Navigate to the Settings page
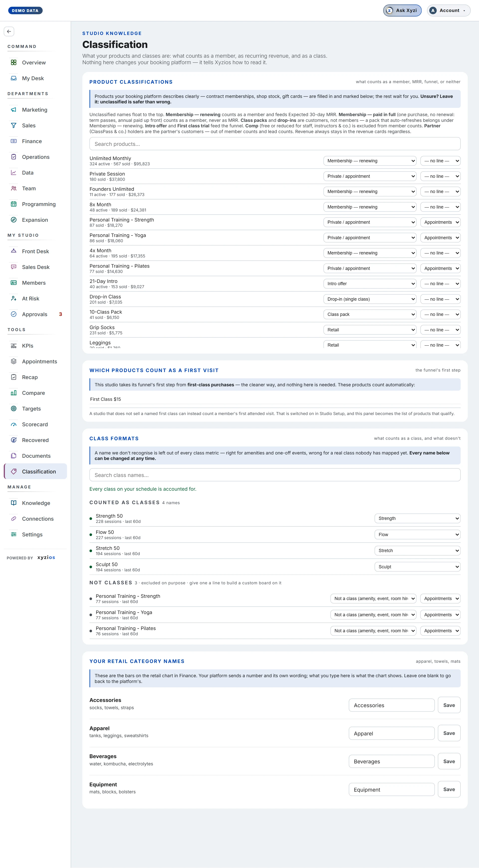This screenshot has width=479, height=868. click(x=35, y=534)
